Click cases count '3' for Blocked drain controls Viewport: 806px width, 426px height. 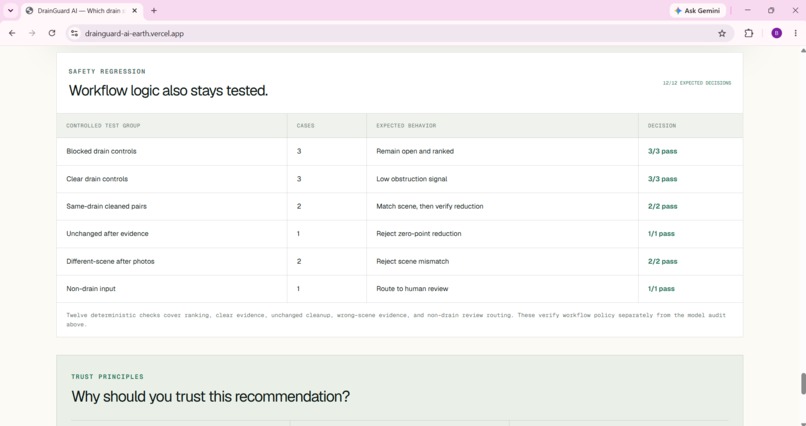point(299,152)
